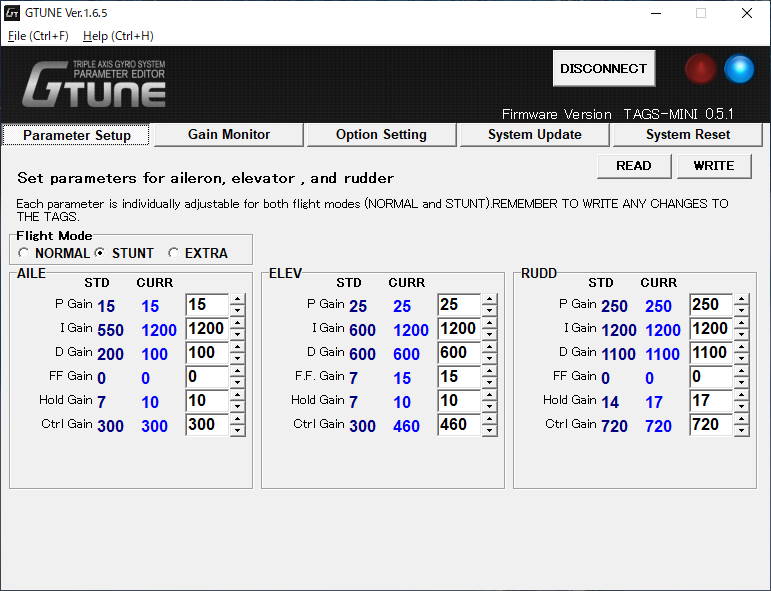
Task: Click the ELEV D Gain input field
Action: pyautogui.click(x=459, y=353)
